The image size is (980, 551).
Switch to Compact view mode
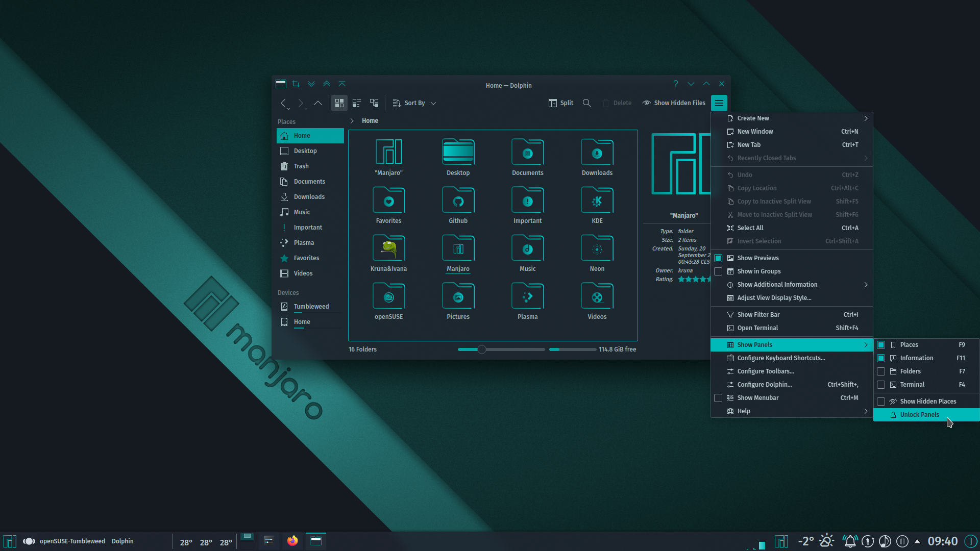(357, 103)
